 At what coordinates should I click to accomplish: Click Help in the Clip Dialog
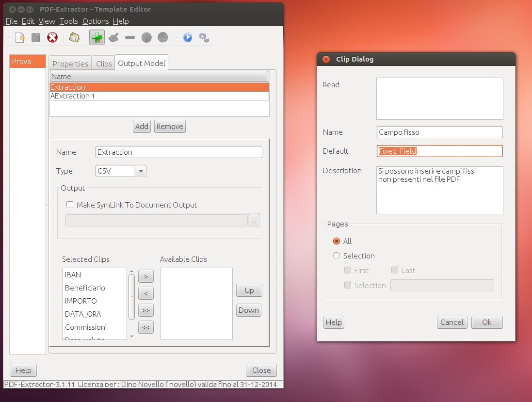tap(334, 322)
